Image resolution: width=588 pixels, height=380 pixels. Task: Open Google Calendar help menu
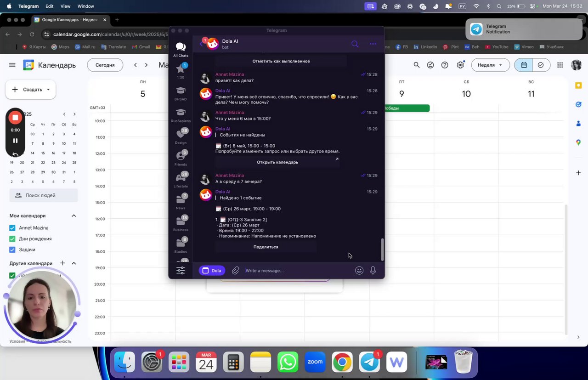[x=445, y=65]
